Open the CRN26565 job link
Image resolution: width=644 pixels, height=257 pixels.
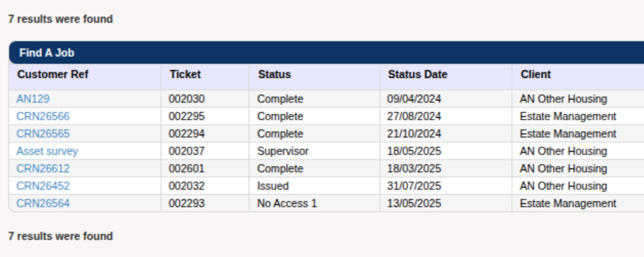pos(43,134)
